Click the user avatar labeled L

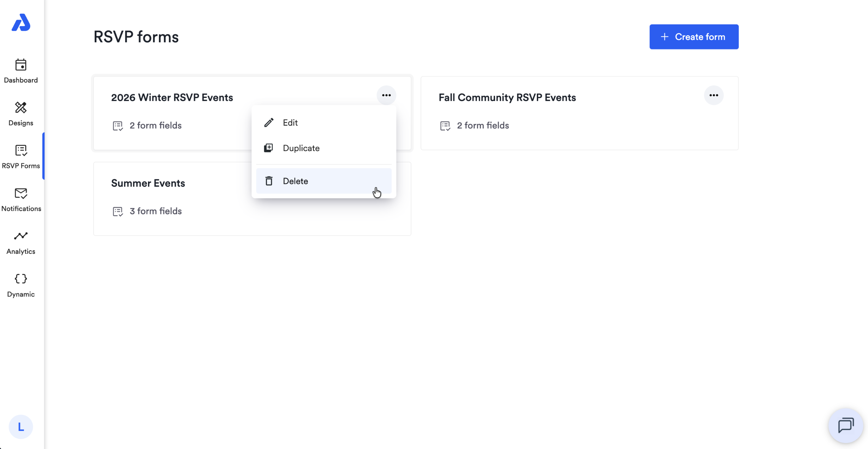coord(21,427)
